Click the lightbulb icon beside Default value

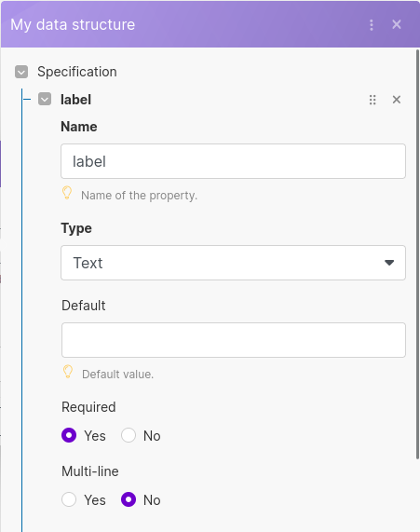pos(68,372)
